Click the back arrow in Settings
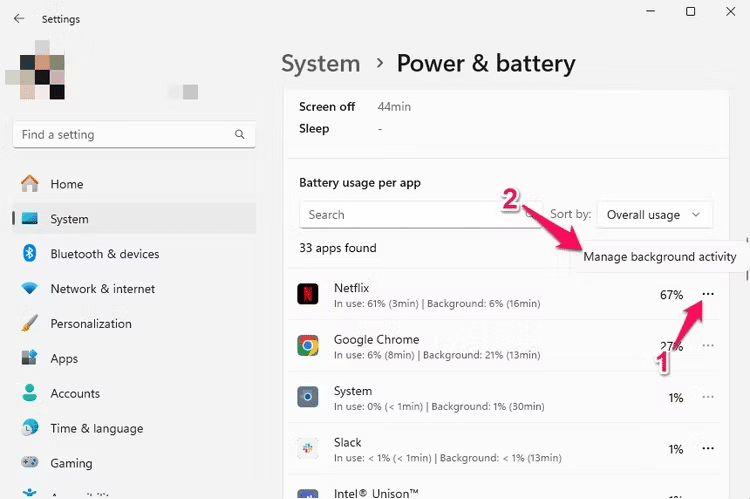 19,18
